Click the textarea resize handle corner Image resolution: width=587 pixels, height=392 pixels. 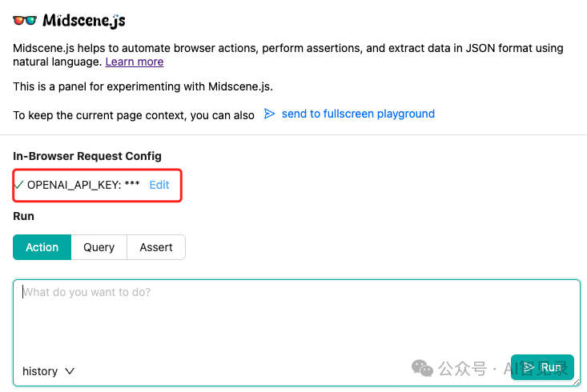577,382
